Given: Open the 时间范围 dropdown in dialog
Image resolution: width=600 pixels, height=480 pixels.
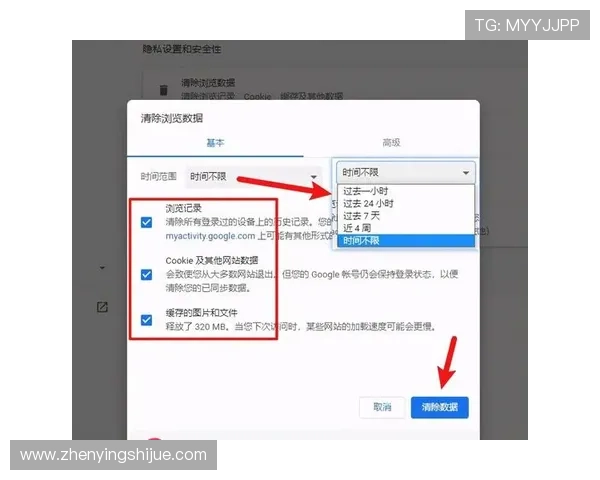Looking at the screenshot, I should [253, 176].
